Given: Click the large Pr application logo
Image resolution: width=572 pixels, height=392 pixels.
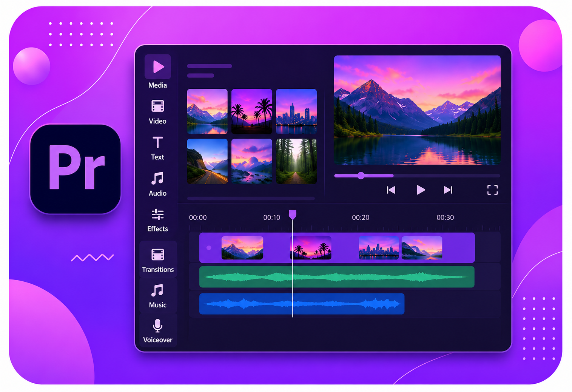Looking at the screenshot, I should click(x=76, y=169).
